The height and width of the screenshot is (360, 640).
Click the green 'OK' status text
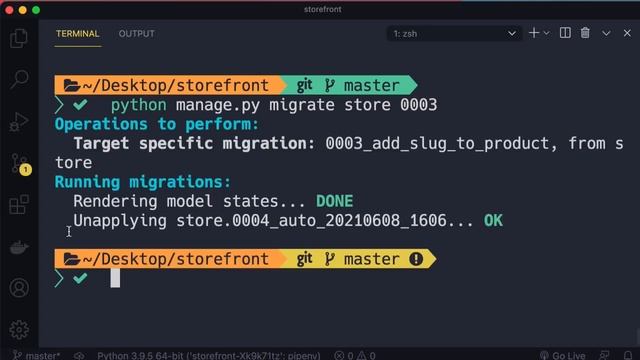click(x=493, y=220)
